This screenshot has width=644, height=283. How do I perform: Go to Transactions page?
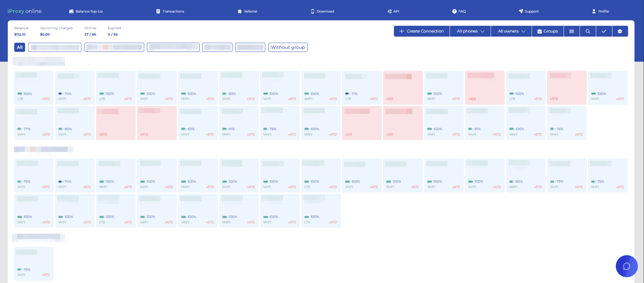[170, 11]
